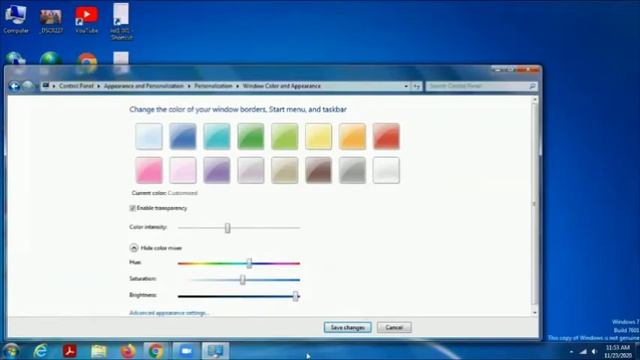The image size is (640, 360).
Task: Click the Hue slider handle
Action: (249, 263)
